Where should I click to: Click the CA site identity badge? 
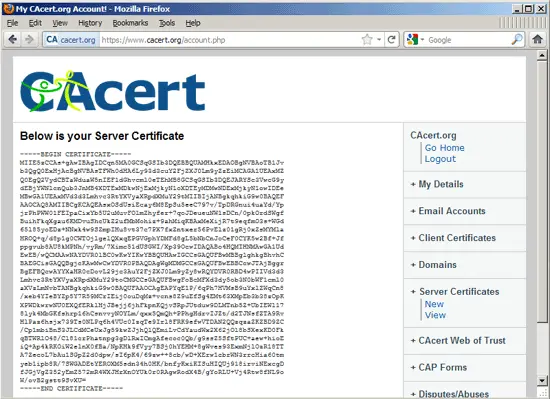coord(71,40)
